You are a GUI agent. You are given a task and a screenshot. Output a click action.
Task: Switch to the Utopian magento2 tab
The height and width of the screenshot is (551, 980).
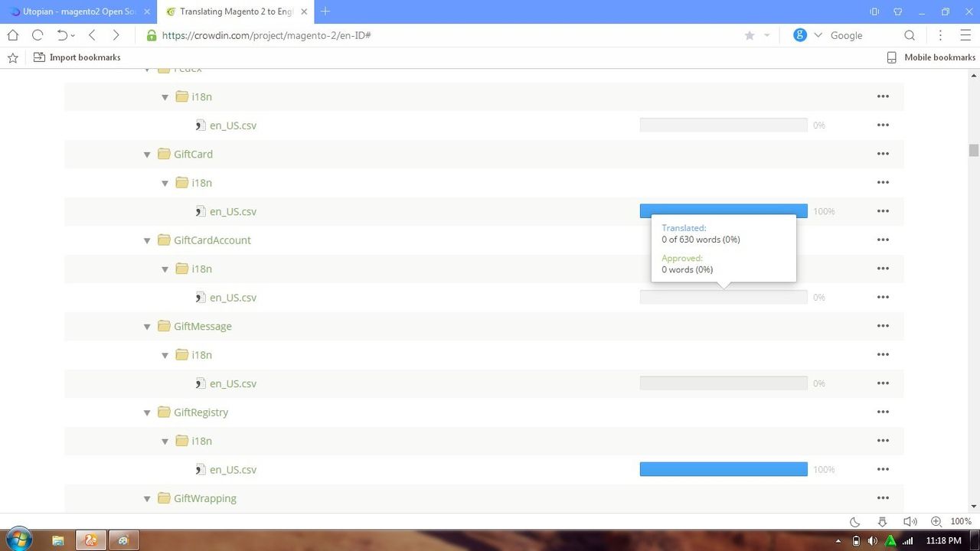78,11
